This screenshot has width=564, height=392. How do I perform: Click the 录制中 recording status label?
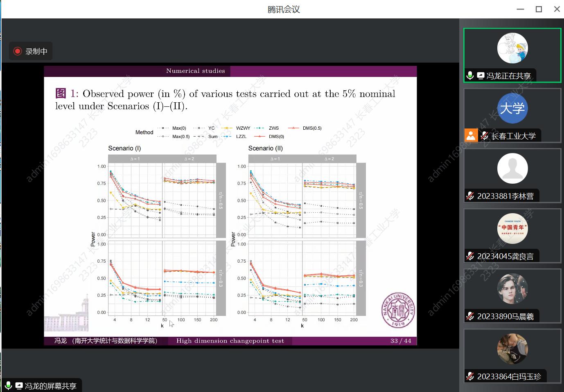coord(36,51)
